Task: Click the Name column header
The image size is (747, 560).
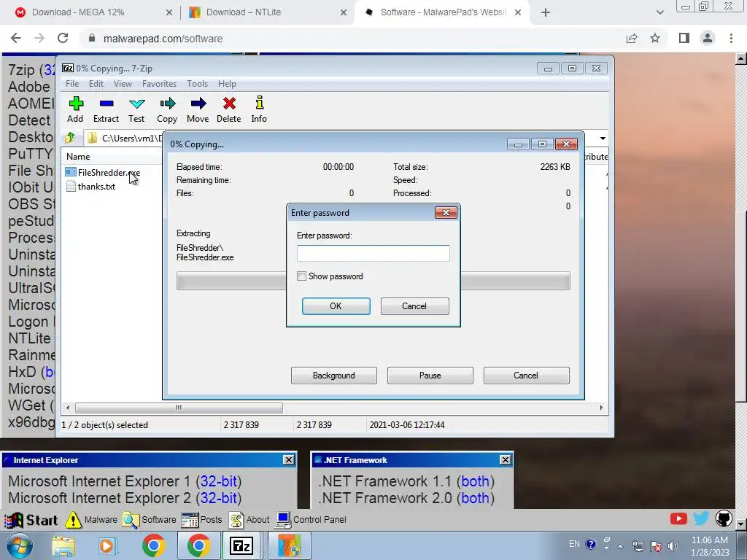Action: click(78, 156)
